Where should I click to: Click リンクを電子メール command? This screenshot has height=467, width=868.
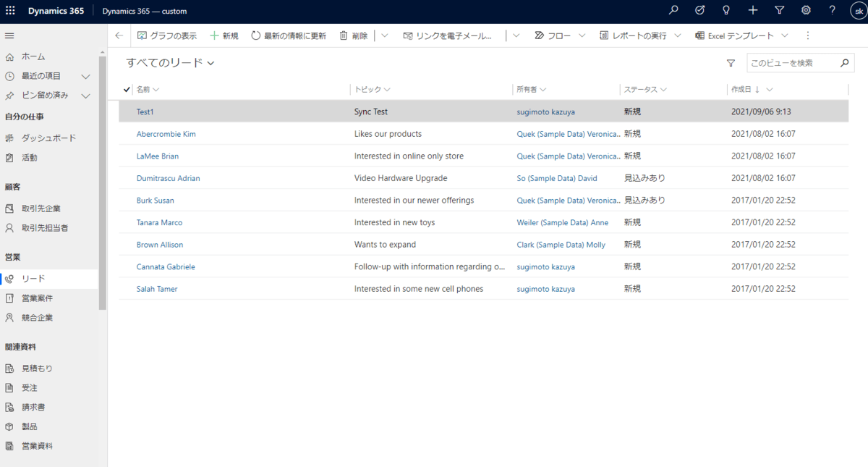pos(448,35)
